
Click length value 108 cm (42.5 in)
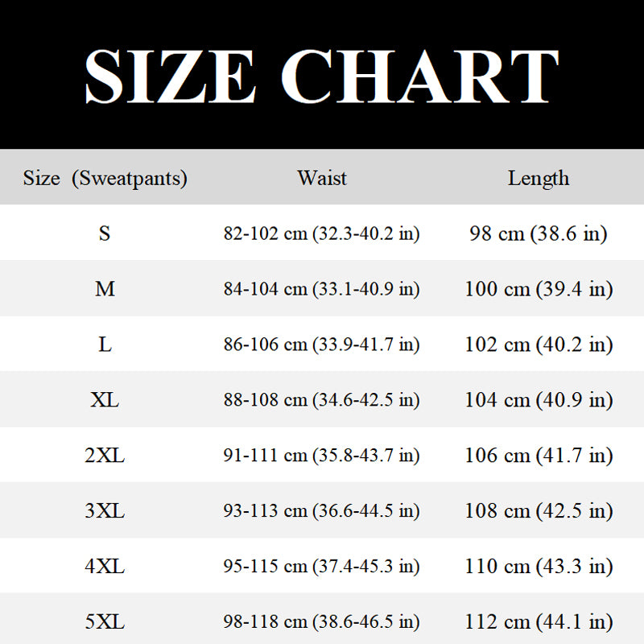(x=538, y=512)
